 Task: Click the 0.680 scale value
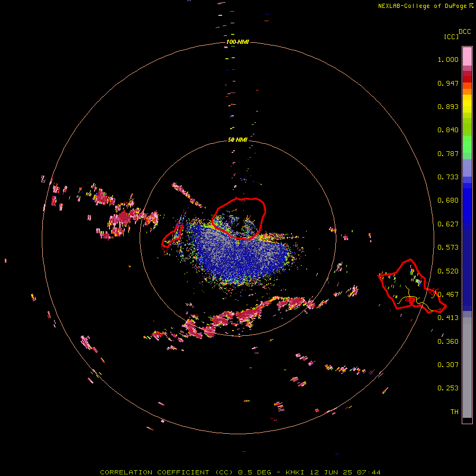click(x=448, y=200)
